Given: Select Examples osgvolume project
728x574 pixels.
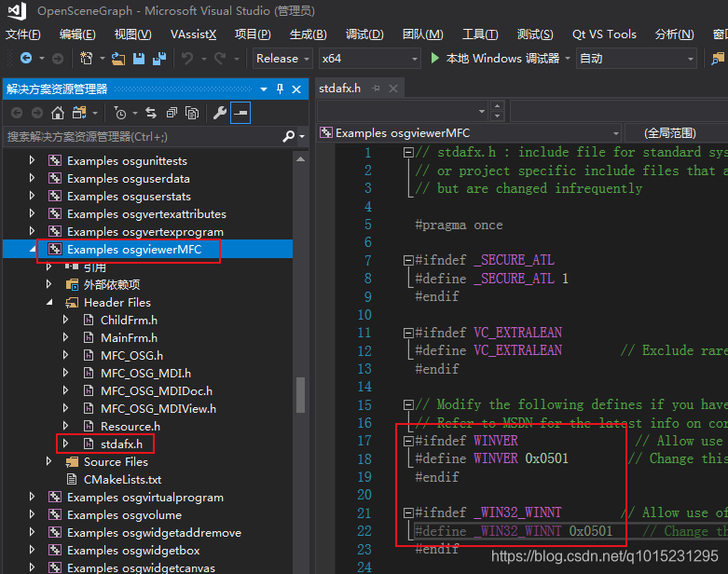Looking at the screenshot, I should 124,515.
